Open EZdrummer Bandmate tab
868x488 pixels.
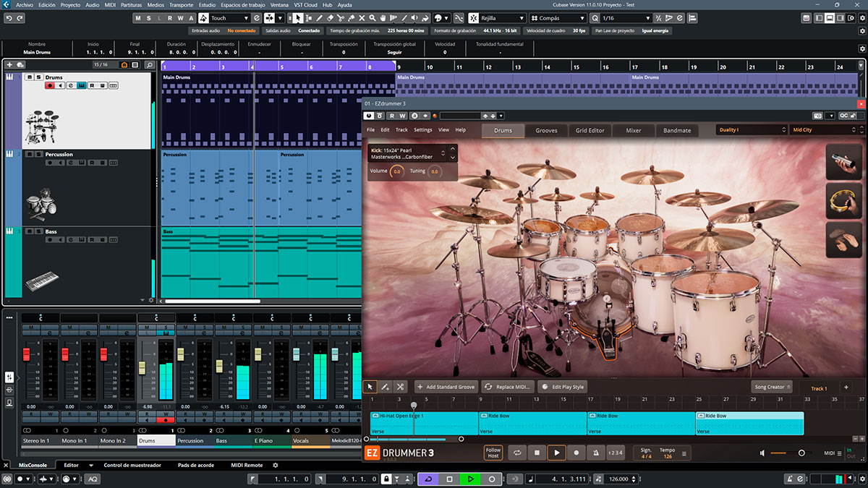click(677, 130)
